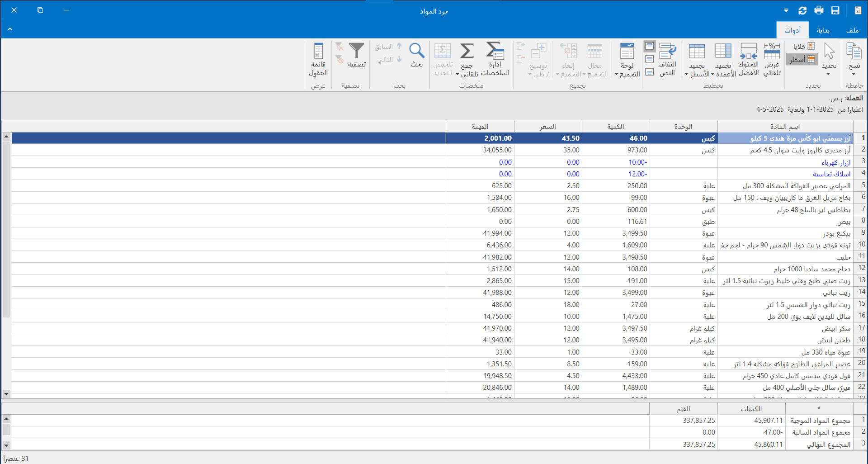Click Best Fit (الاحتواء الأفضل) icon
This screenshot has width=868, height=464.
(x=748, y=52)
